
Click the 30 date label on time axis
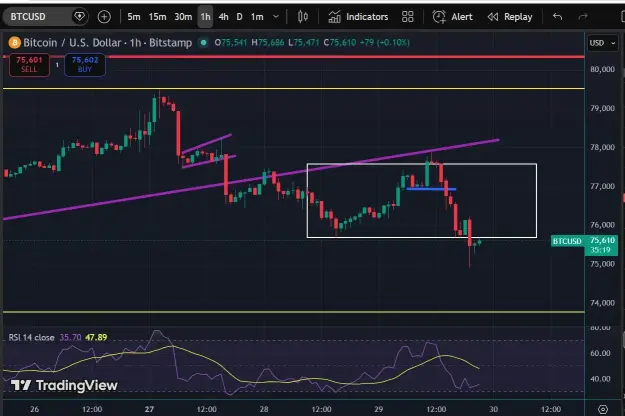493,409
